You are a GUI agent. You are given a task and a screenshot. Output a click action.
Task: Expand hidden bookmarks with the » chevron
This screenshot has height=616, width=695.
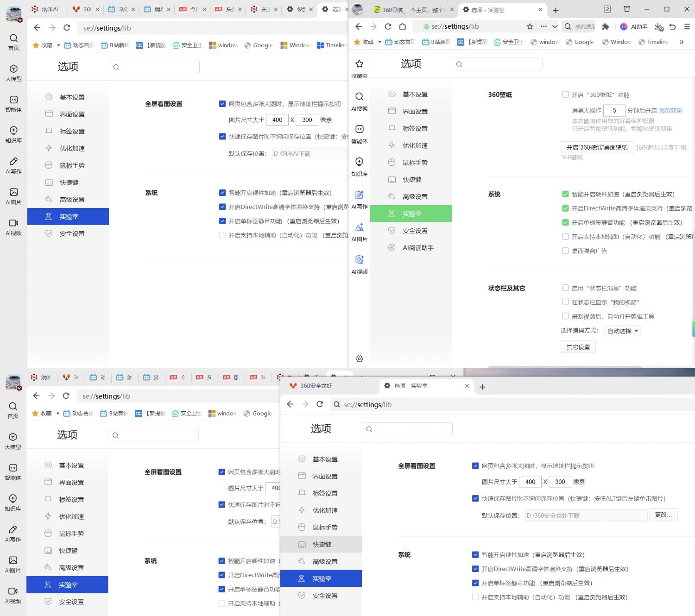(682, 42)
